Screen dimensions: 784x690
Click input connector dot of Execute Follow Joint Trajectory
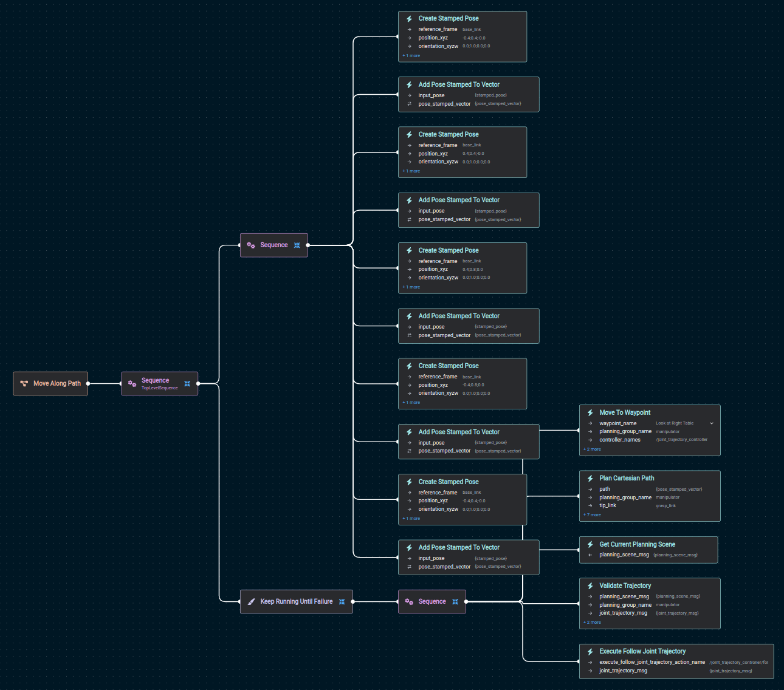(579, 661)
